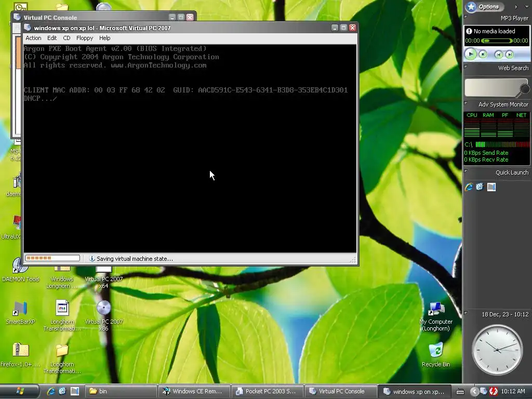Open the Floppy menu

(x=85, y=38)
